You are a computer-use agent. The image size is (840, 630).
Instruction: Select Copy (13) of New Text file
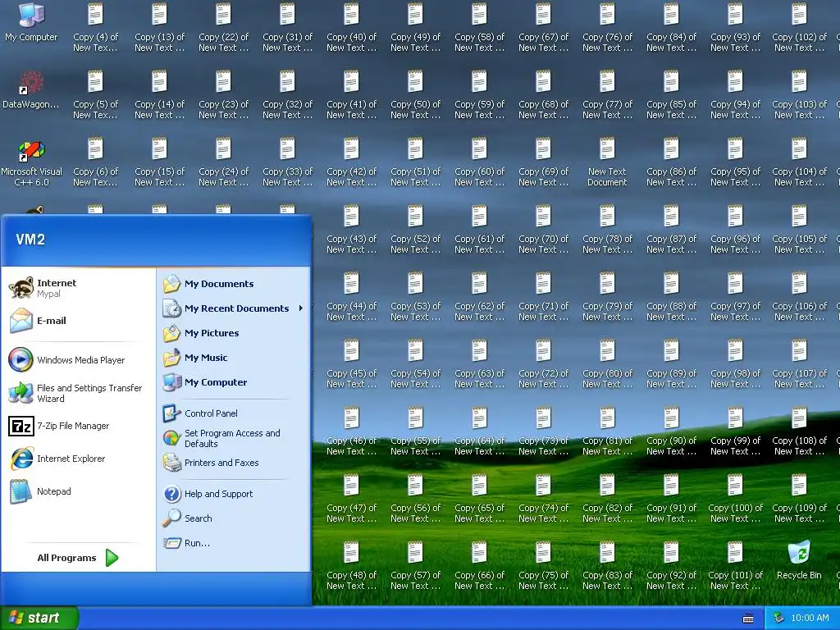tap(159, 27)
